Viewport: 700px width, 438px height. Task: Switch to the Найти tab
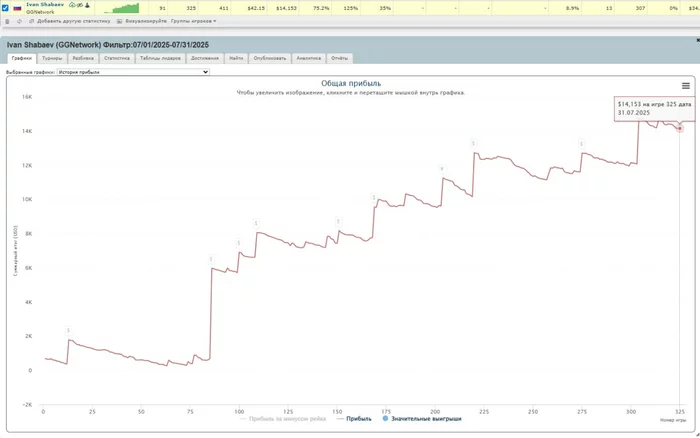pyautogui.click(x=236, y=58)
